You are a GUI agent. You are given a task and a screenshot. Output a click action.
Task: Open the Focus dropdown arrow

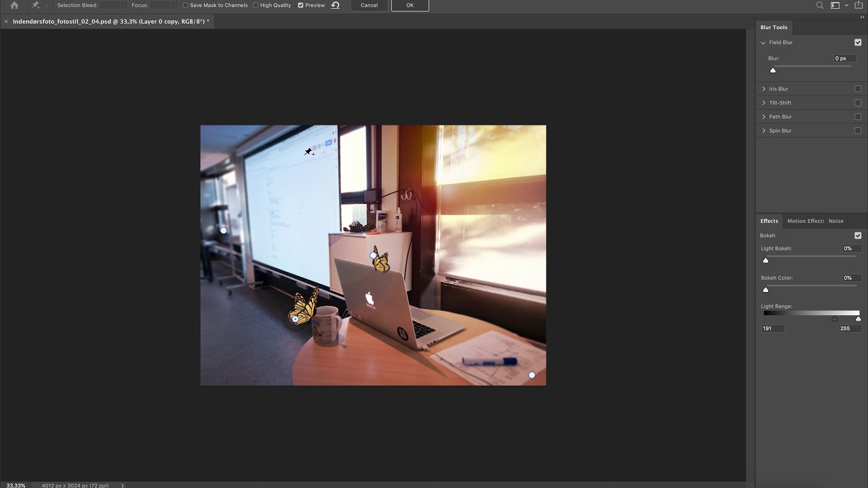[174, 5]
